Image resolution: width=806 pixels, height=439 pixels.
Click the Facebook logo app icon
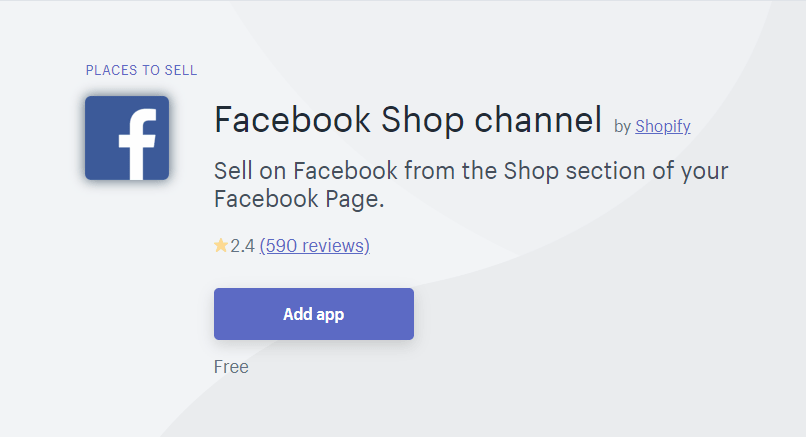coord(127,138)
